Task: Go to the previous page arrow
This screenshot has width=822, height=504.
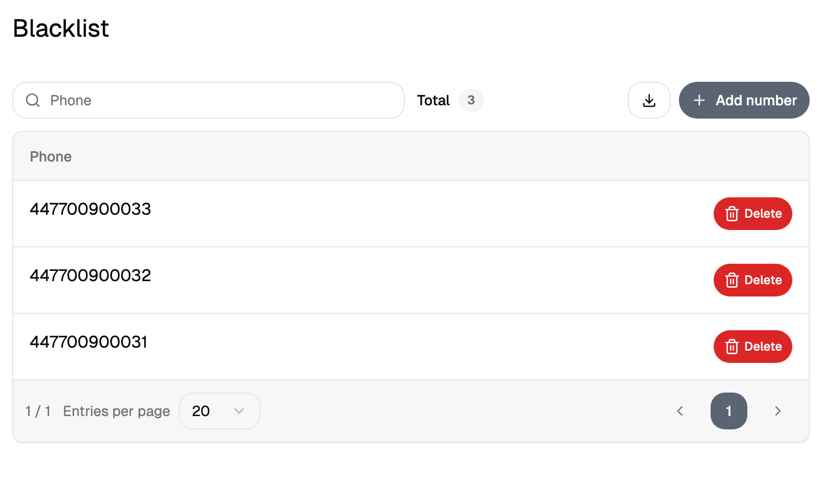Action: 680,411
